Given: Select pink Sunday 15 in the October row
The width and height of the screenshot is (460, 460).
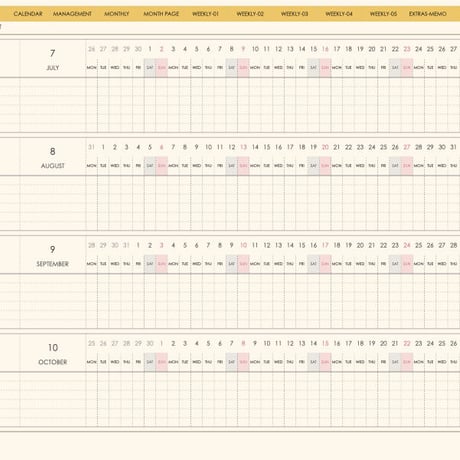Looking at the screenshot, I should (x=325, y=343).
